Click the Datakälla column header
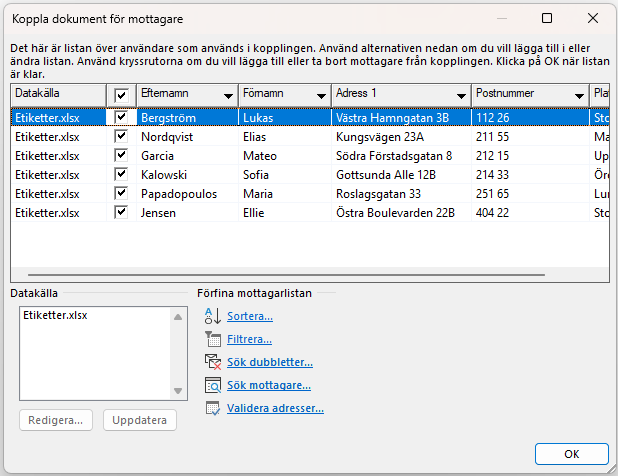 (x=57, y=94)
